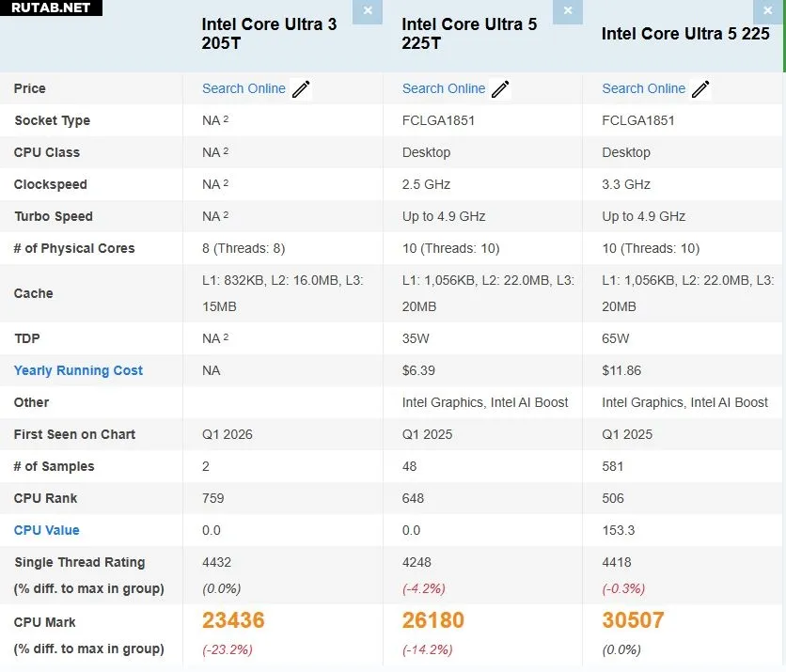Screen dimensions: 786x672
Task: Select the Intel Core Ultra 5 225 heading
Action: click(685, 34)
